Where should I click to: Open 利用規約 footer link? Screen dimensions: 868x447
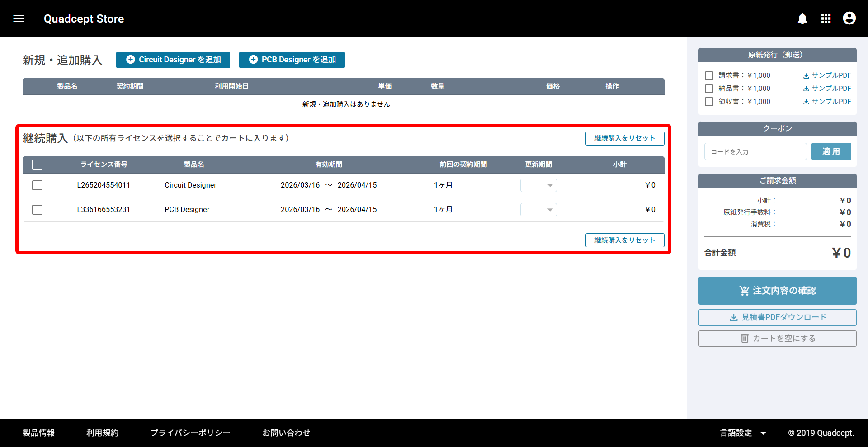pyautogui.click(x=103, y=433)
